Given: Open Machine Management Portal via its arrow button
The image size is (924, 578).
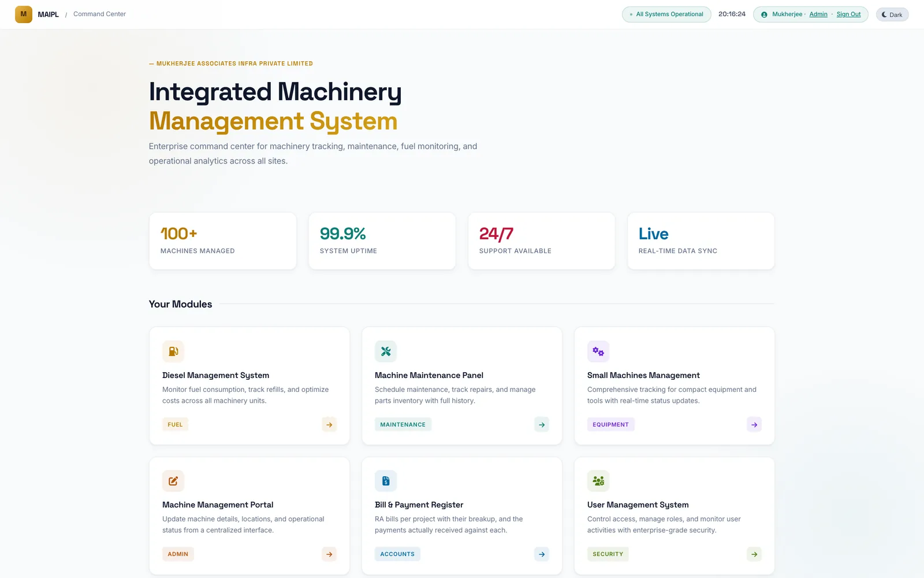Looking at the screenshot, I should [x=329, y=554].
